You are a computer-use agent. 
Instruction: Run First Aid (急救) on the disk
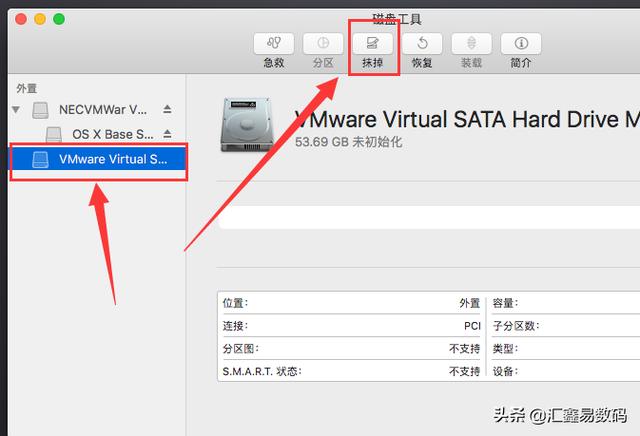click(x=273, y=43)
